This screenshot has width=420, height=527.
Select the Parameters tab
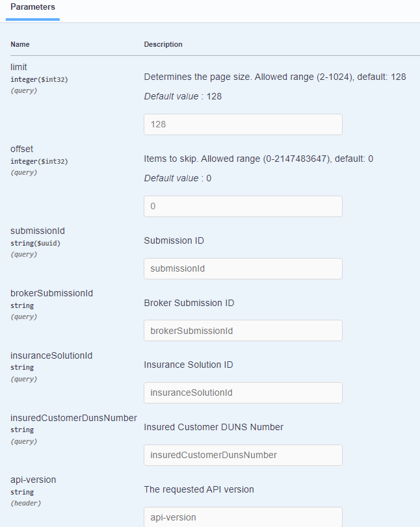(33, 7)
